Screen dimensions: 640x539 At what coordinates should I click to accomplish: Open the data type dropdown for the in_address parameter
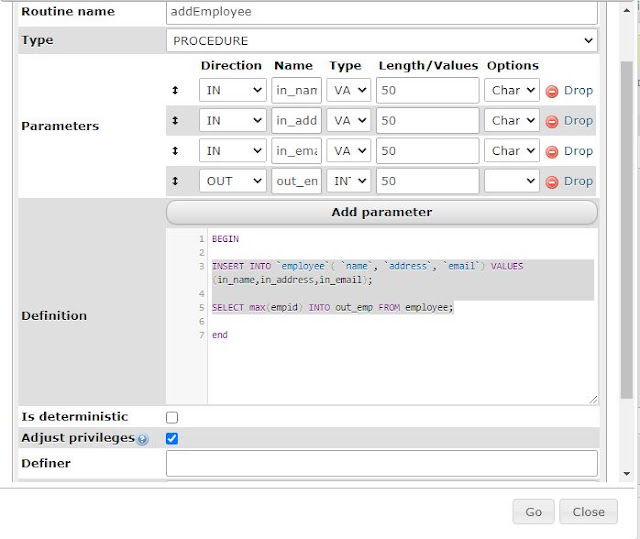coord(349,120)
